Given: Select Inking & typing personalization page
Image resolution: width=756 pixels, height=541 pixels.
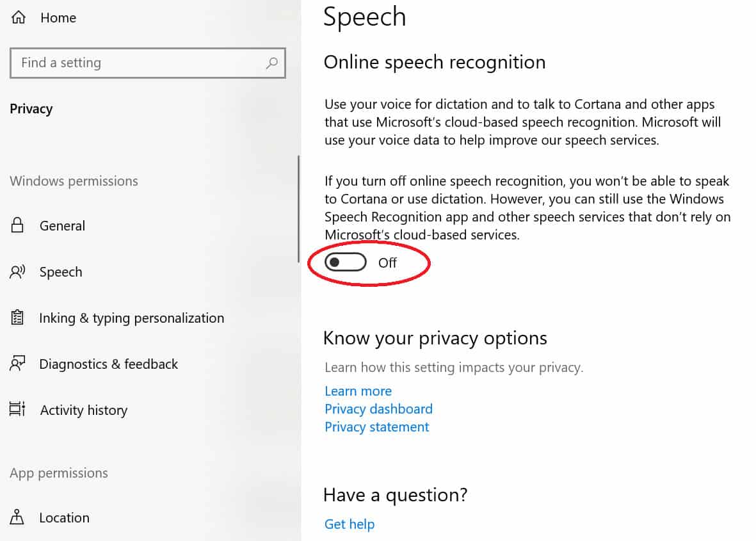Looking at the screenshot, I should point(131,318).
